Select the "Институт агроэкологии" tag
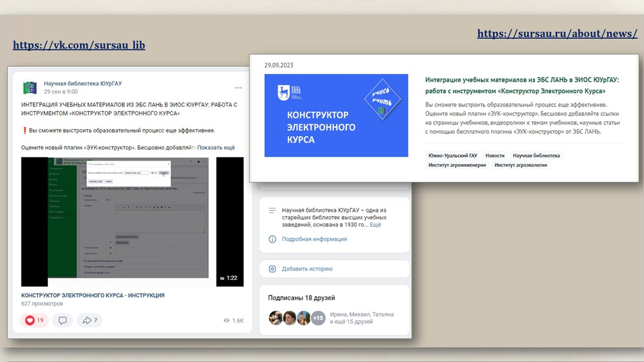The width and height of the screenshot is (644, 362). tap(521, 165)
